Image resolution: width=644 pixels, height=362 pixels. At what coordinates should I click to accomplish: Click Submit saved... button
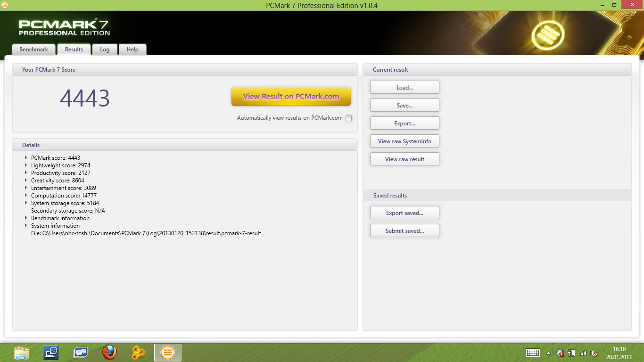coord(405,230)
